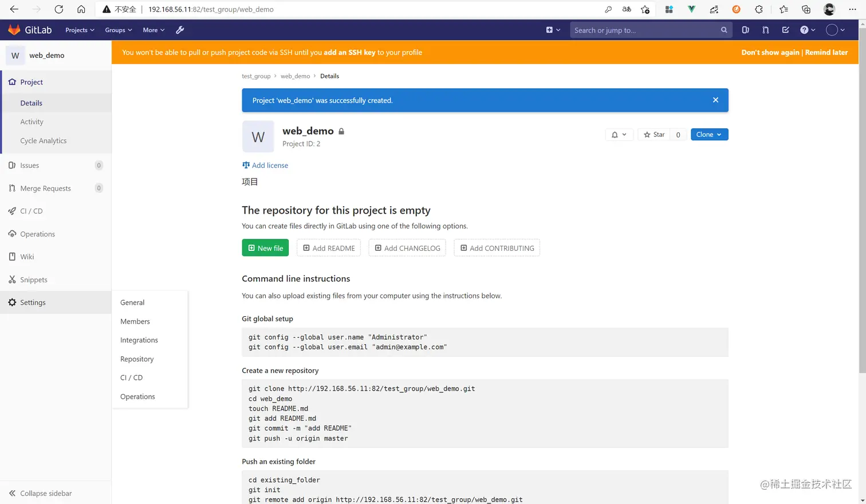Open the browser profile avatar

click(x=829, y=9)
